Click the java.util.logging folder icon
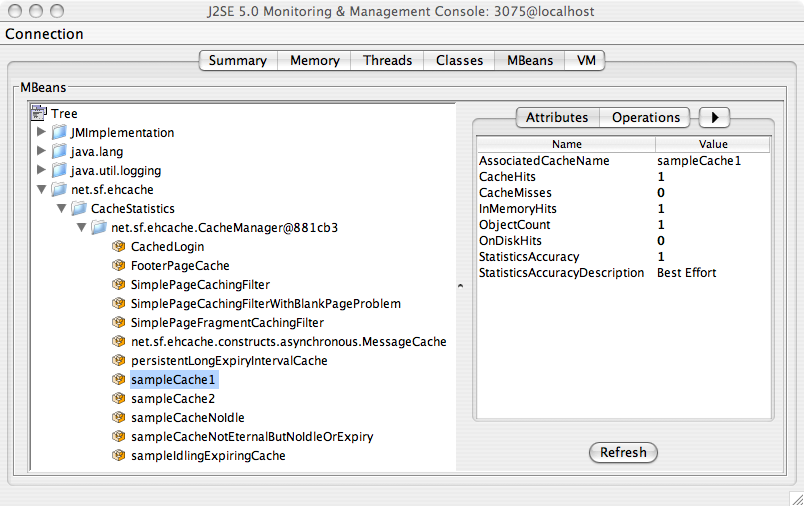The width and height of the screenshot is (804, 506). point(59,170)
